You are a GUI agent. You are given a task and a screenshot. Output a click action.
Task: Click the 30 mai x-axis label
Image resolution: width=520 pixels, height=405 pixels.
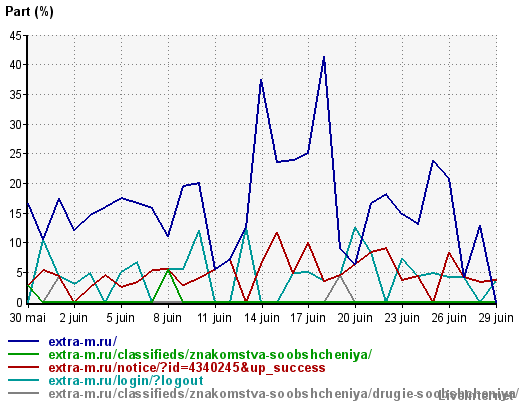27,318
